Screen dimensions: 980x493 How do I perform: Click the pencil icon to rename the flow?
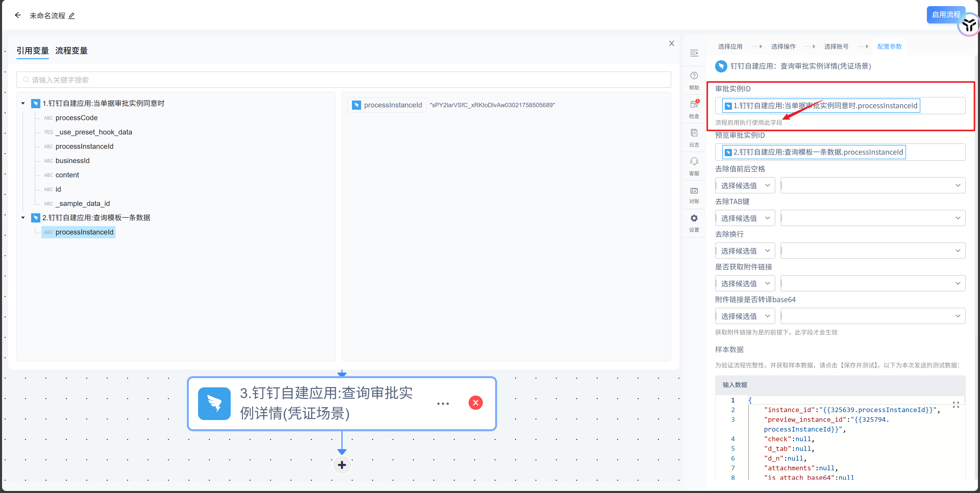click(71, 16)
